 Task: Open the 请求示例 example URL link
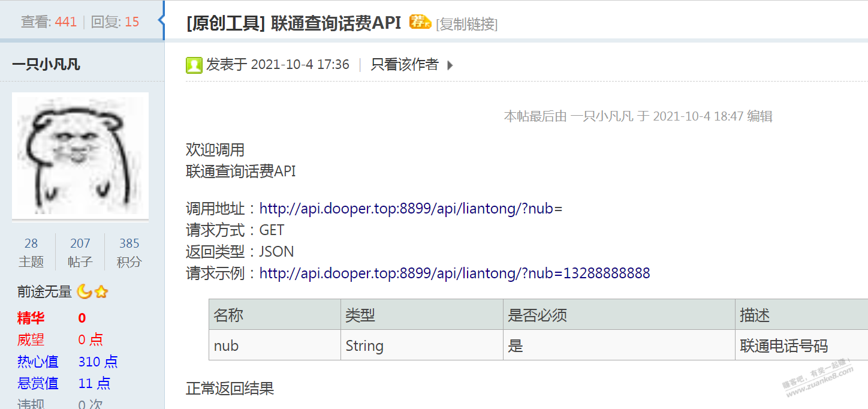pyautogui.click(x=454, y=273)
